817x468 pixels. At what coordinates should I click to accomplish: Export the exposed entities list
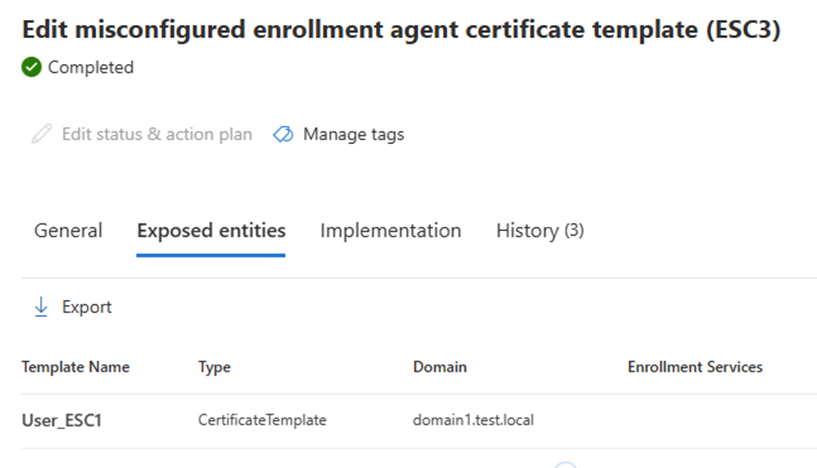coord(86,307)
